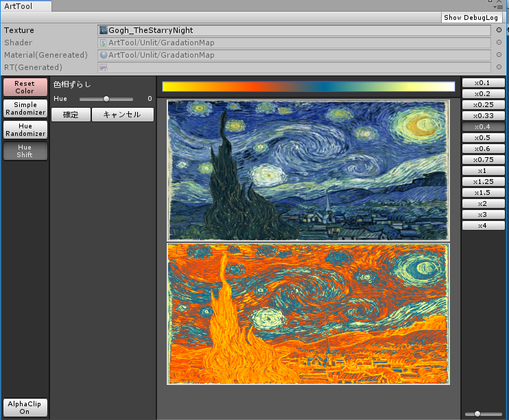The image size is (509, 420).
Task: Click the original Starry Night preview image
Action: point(308,170)
